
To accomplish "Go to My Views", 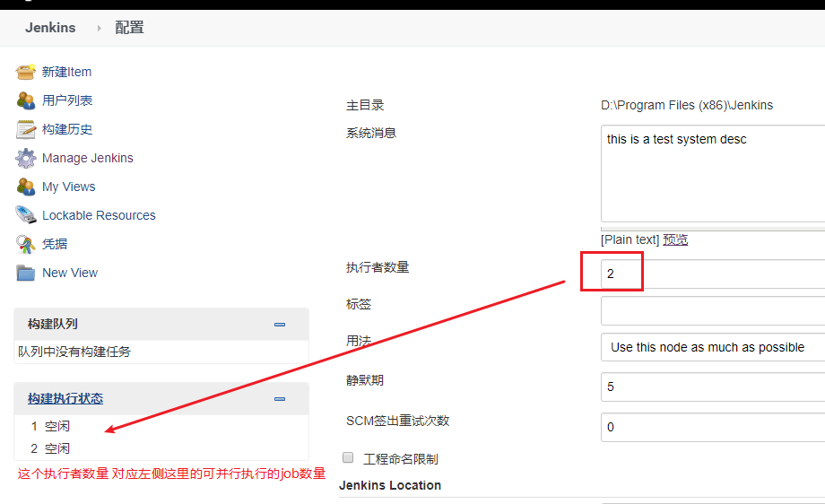I will point(68,187).
